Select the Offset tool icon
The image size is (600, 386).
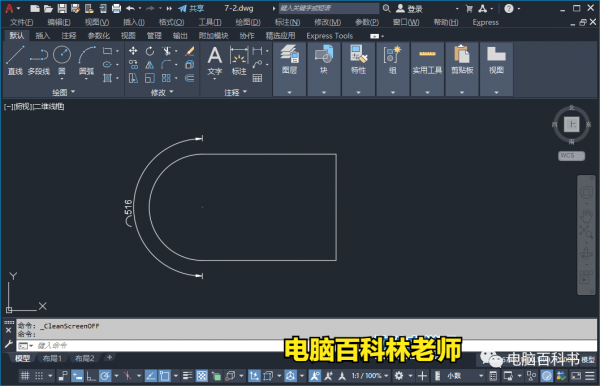point(190,78)
